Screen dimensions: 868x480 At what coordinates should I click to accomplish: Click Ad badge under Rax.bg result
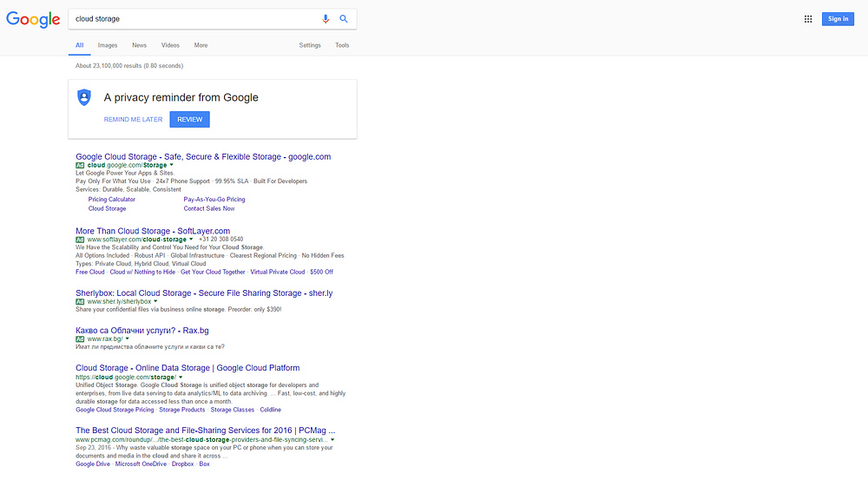point(80,339)
